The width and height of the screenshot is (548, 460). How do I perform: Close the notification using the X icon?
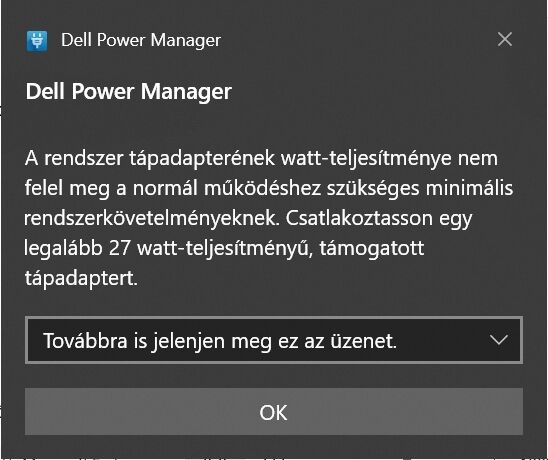tap(505, 39)
